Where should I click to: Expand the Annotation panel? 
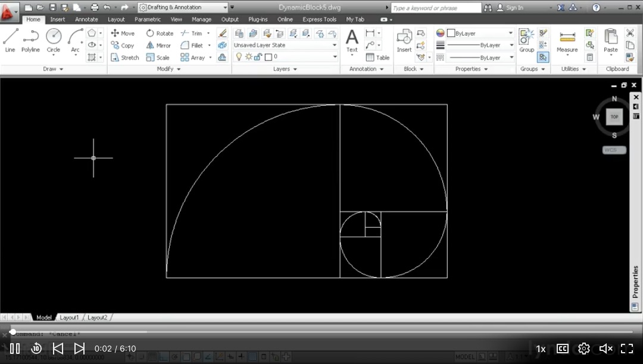[366, 69]
